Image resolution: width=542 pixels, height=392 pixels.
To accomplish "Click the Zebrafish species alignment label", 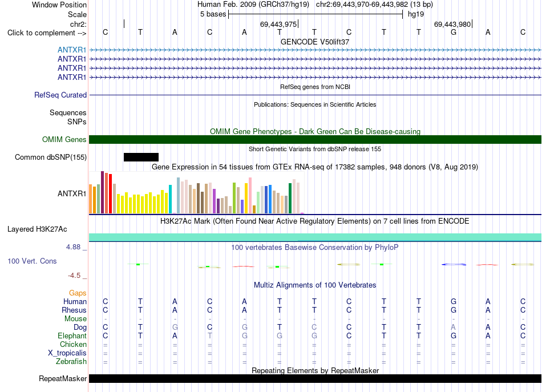I will (71, 361).
